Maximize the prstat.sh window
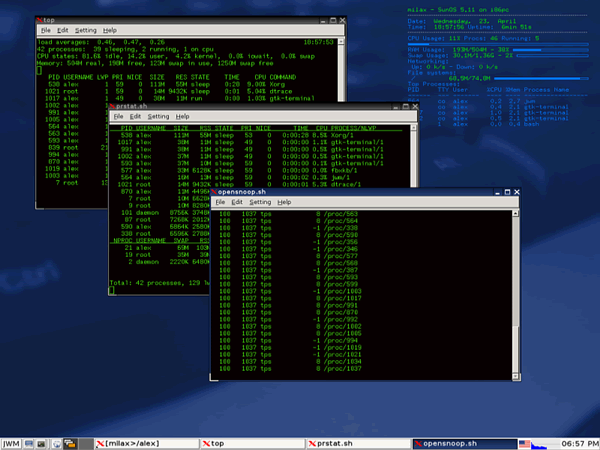 406,106
